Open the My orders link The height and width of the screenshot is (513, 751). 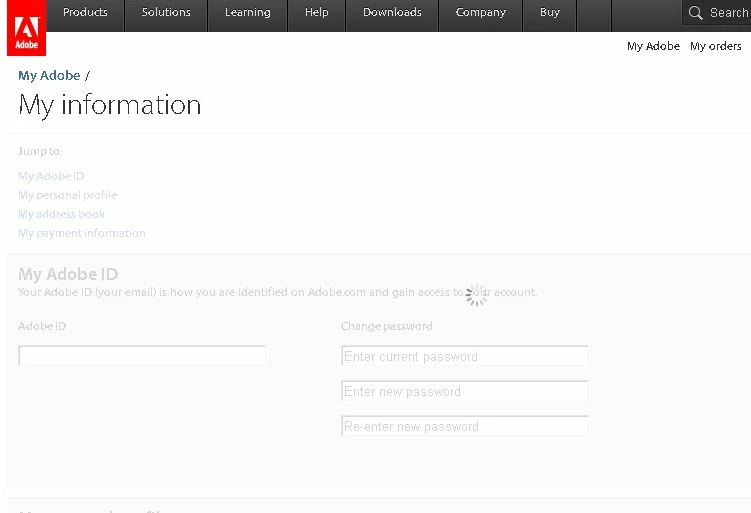[716, 46]
